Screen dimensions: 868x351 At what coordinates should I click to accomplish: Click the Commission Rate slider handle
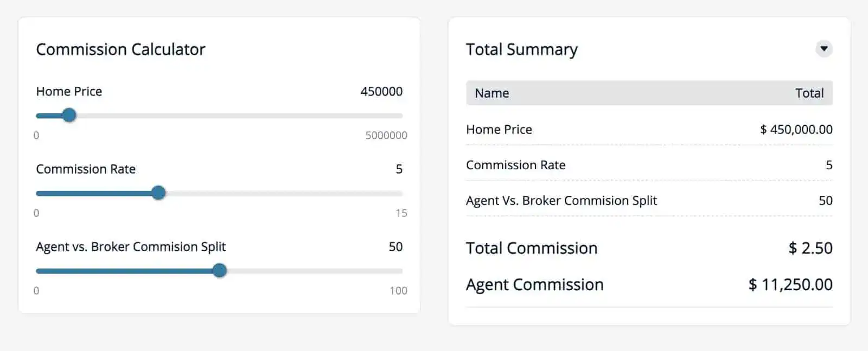pyautogui.click(x=158, y=193)
